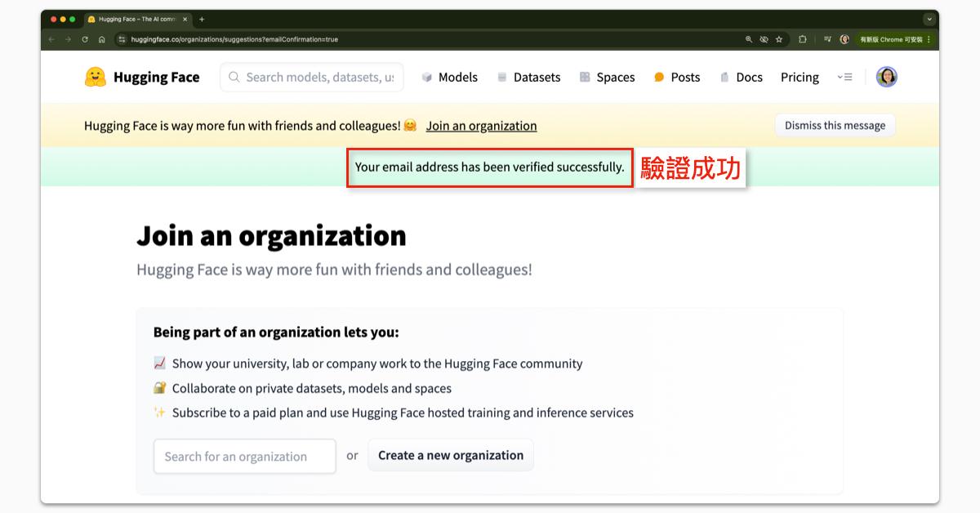Click the Join an organization link
Image resolution: width=980 pixels, height=513 pixels.
481,126
